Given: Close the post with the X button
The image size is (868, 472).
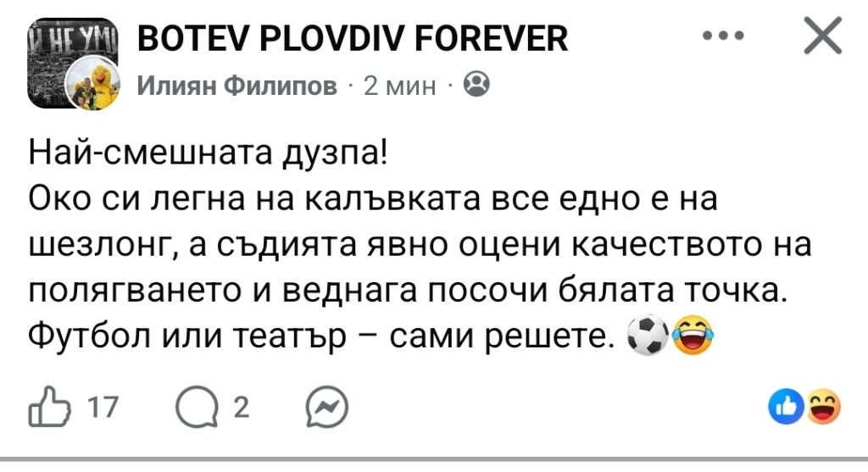Looking at the screenshot, I should tap(821, 37).
